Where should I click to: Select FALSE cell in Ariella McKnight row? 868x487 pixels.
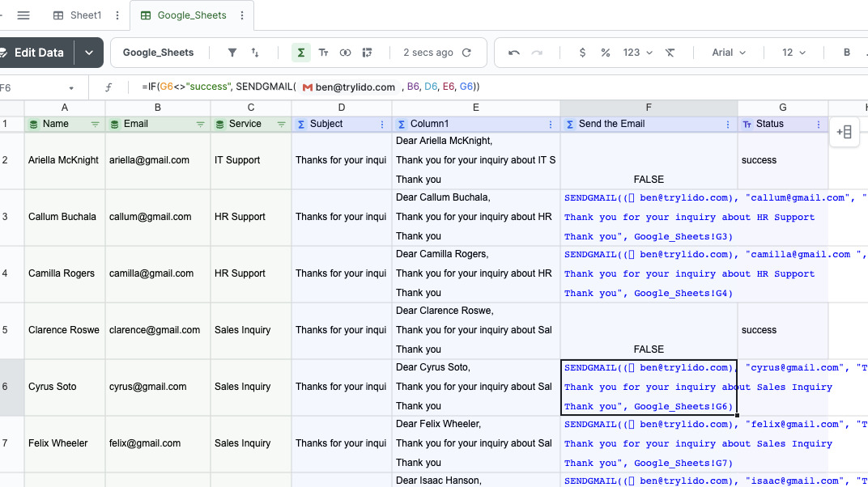[649, 160]
